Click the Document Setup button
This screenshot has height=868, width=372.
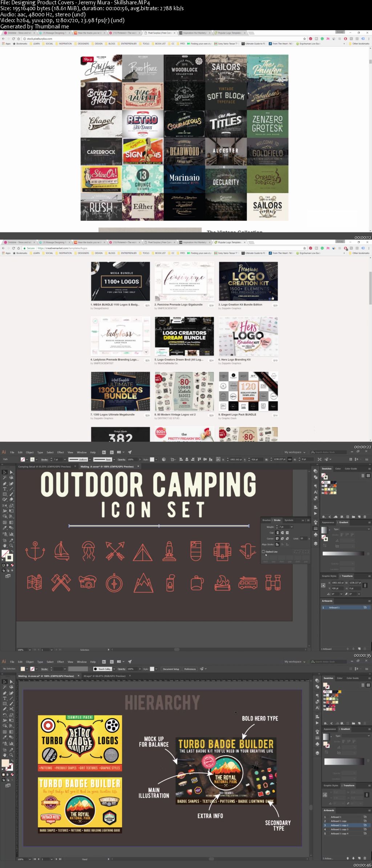click(171, 669)
